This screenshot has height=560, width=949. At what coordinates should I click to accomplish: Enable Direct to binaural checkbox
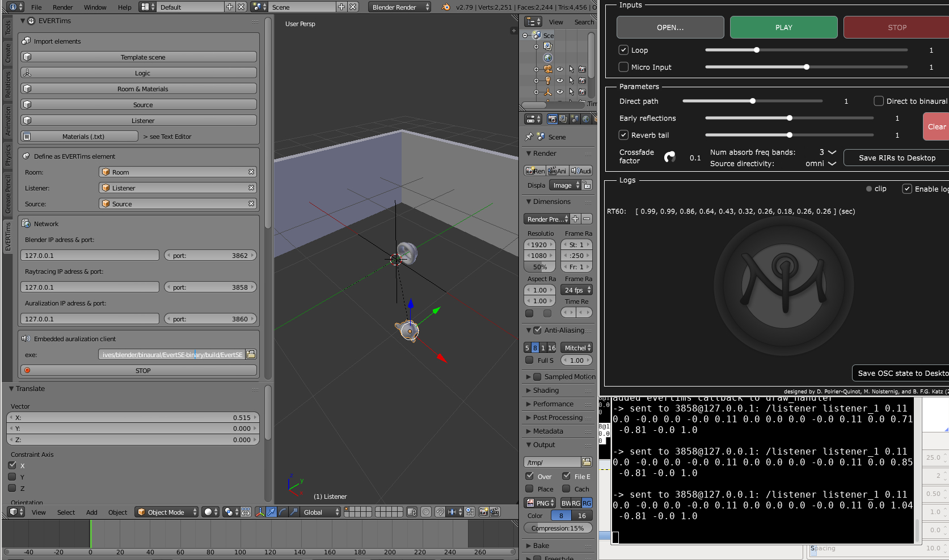(x=879, y=101)
